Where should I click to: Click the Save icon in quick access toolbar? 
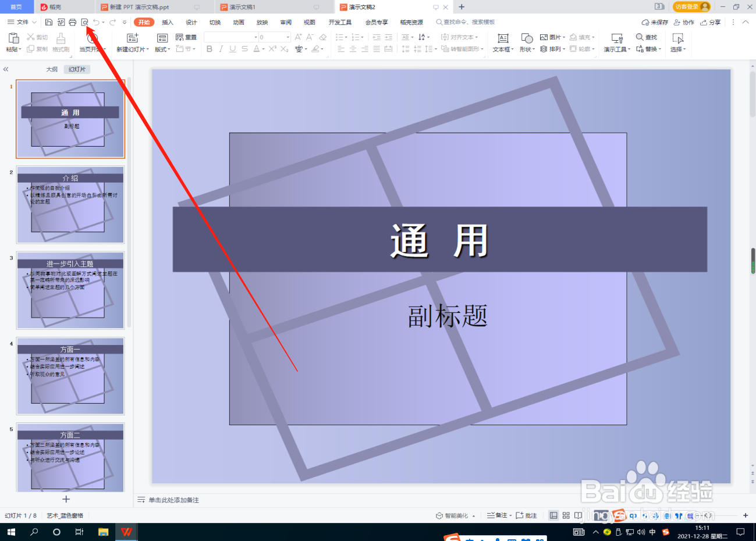coord(48,22)
